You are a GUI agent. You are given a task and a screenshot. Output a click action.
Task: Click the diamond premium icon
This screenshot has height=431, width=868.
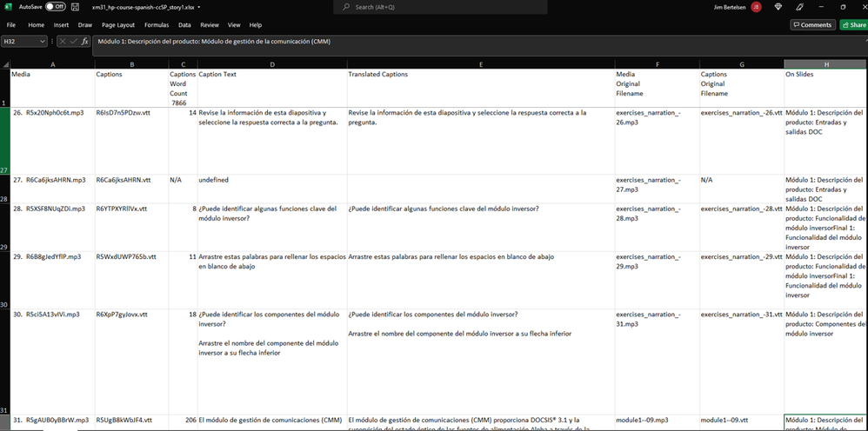pos(779,7)
